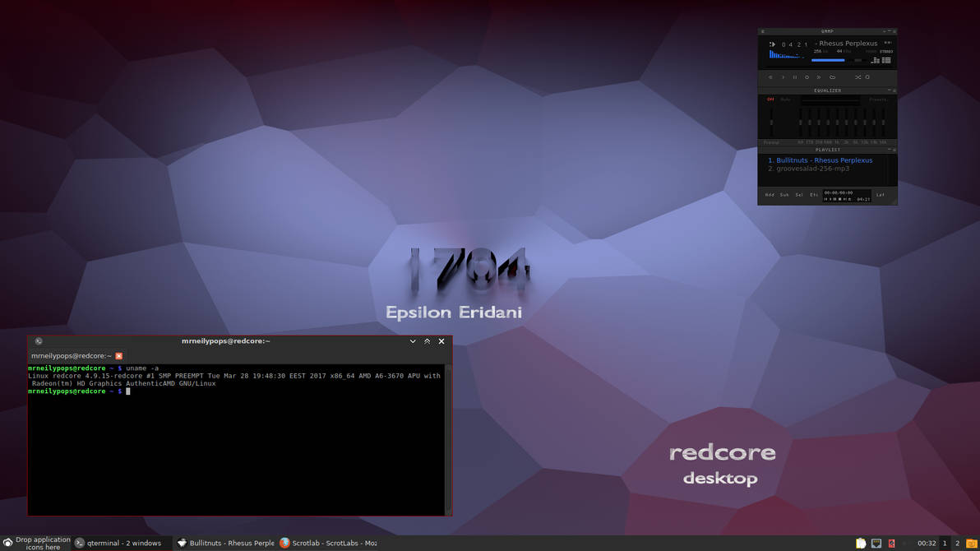Close the mrneilypops@redcore terminal tab

pos(118,356)
